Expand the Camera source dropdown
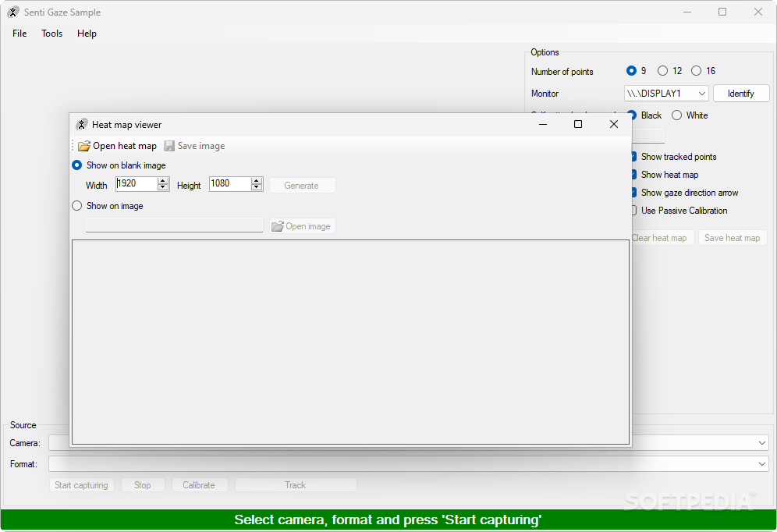Viewport: 777px width, 532px height. click(x=762, y=443)
